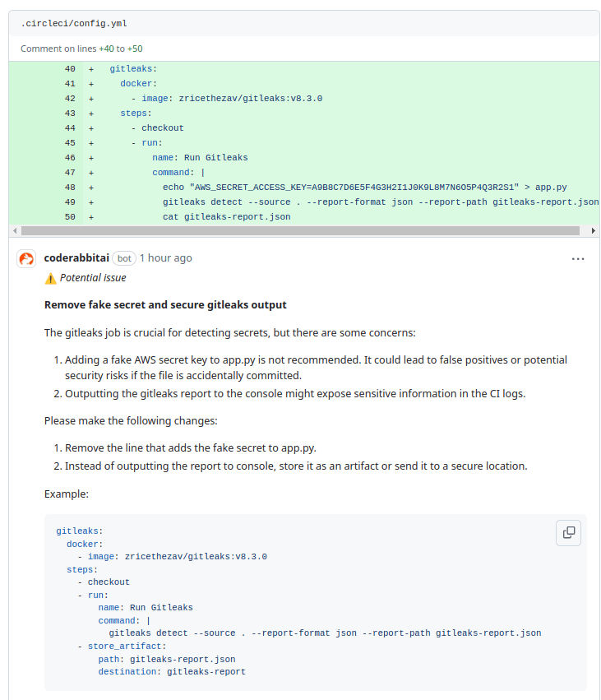Open the .circleci/config.yml file link
This screenshot has width=601, height=700.
pyautogui.click(x=74, y=23)
